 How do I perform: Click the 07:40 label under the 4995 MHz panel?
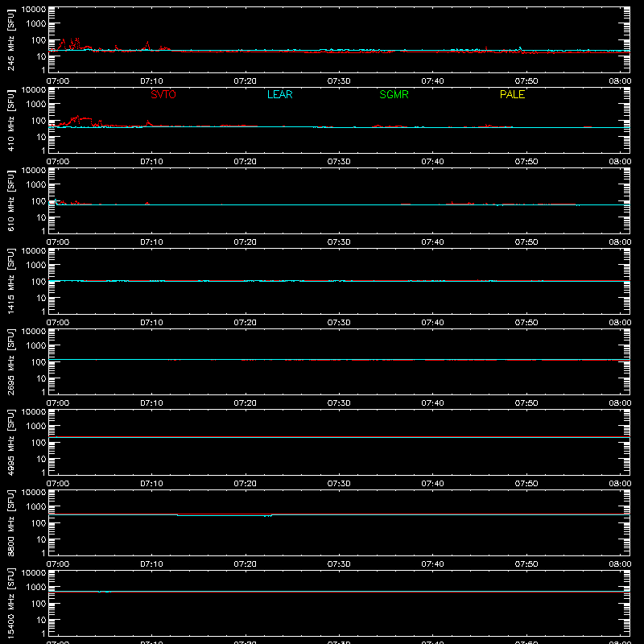[x=432, y=484]
